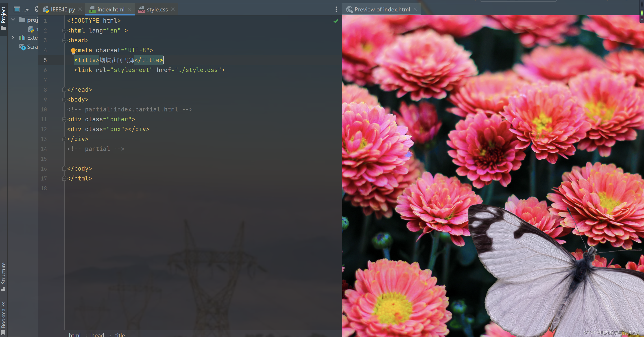The image size is (644, 337).
Task: Select Scratches and Consoles in project tree
Action: (x=28, y=47)
